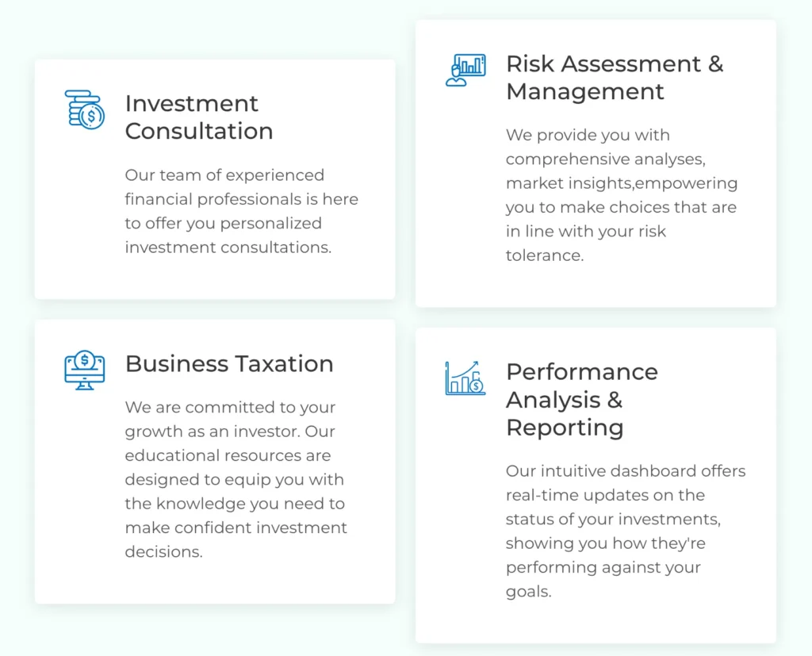Image resolution: width=812 pixels, height=656 pixels.
Task: Click the 'We provide you with comprehensive analyses' paragraph
Action: (621, 195)
